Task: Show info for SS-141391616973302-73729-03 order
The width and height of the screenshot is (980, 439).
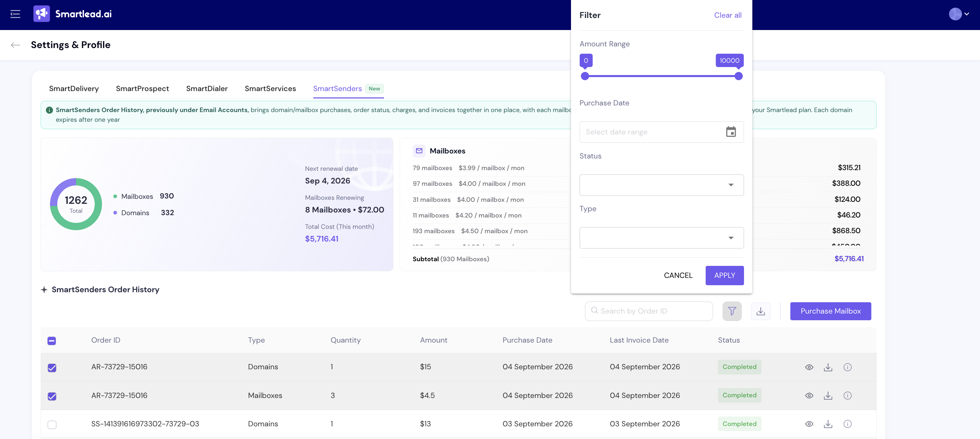Action: point(847,424)
